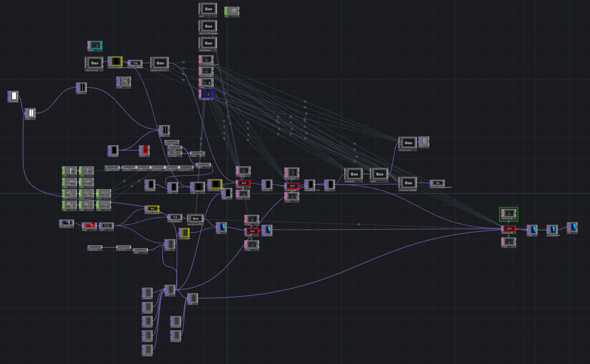Image resolution: width=590 pixels, height=364 pixels.
Task: Select the green-highlighted advect_frag1 DAT node
Action: [509, 214]
